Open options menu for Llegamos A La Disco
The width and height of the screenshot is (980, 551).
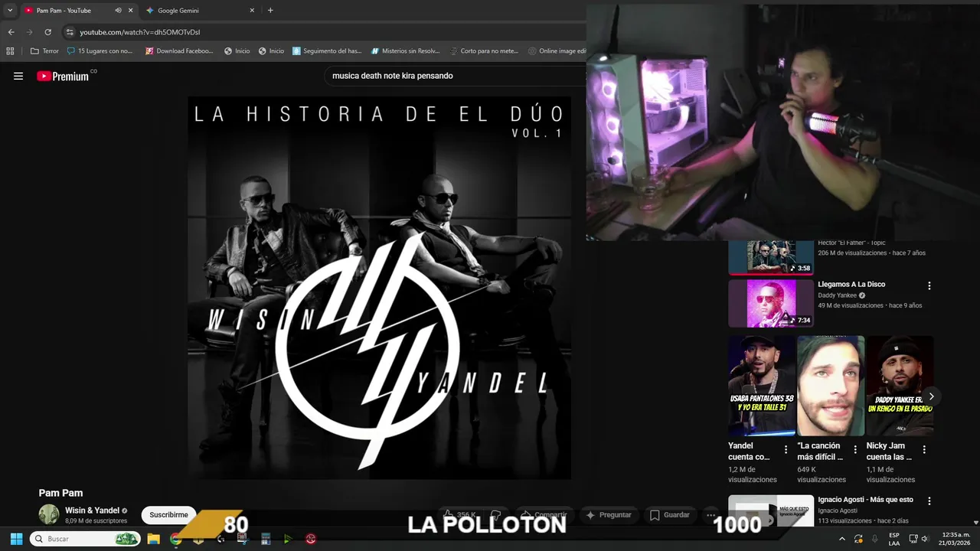[929, 285]
